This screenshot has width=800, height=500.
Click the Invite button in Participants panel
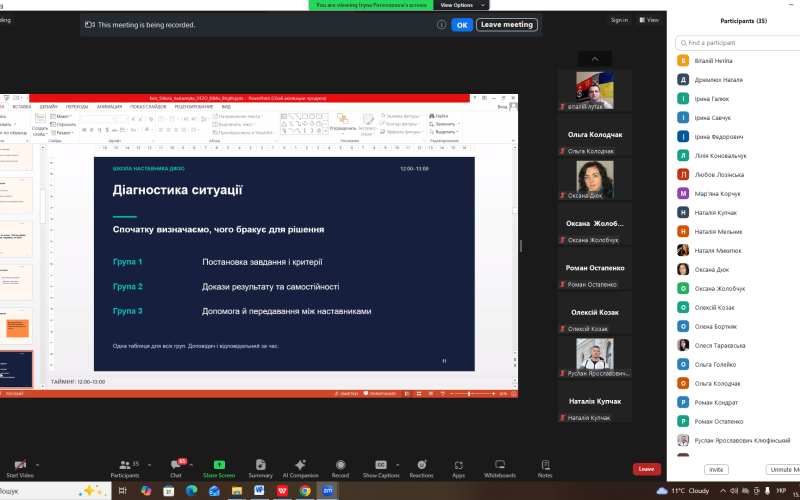pyautogui.click(x=716, y=469)
